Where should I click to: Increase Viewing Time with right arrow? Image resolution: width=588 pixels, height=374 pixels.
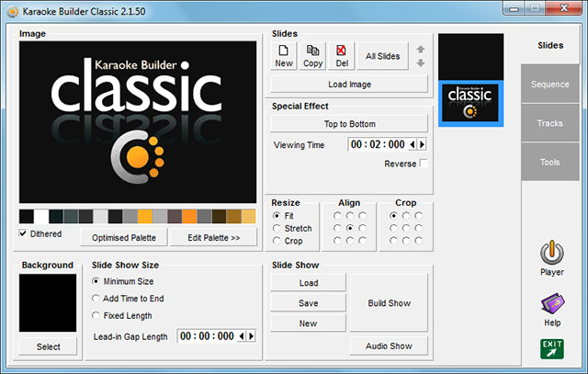423,144
